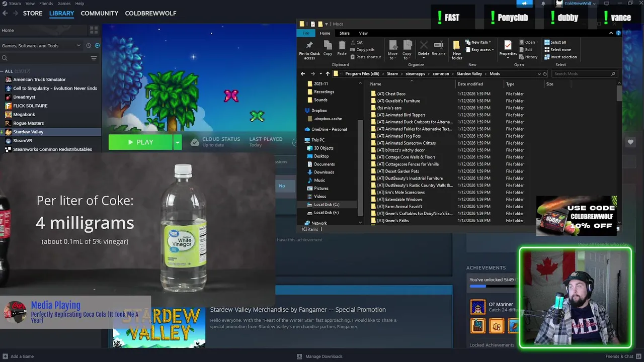Viewport: 644px width, 362px height.
Task: Go to the Steam STORE tab
Action: pos(33,13)
